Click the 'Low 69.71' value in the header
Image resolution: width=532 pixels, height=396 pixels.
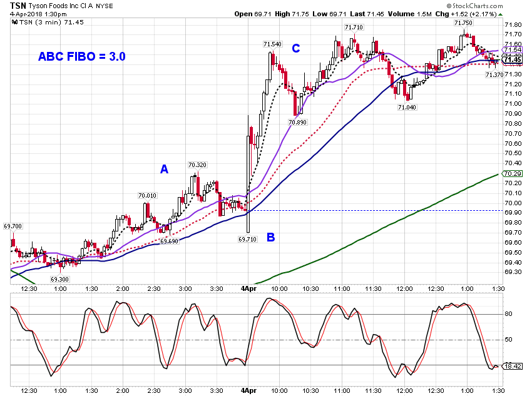[329, 14]
